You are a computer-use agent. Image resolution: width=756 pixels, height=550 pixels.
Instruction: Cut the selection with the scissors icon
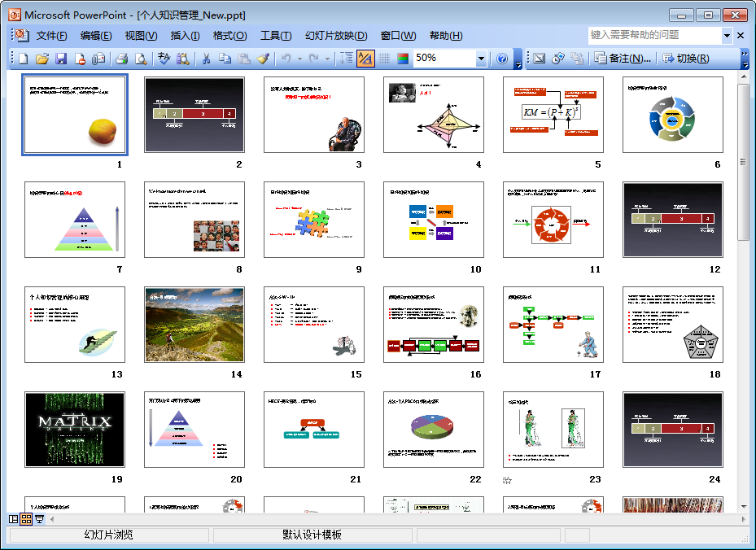click(207, 59)
